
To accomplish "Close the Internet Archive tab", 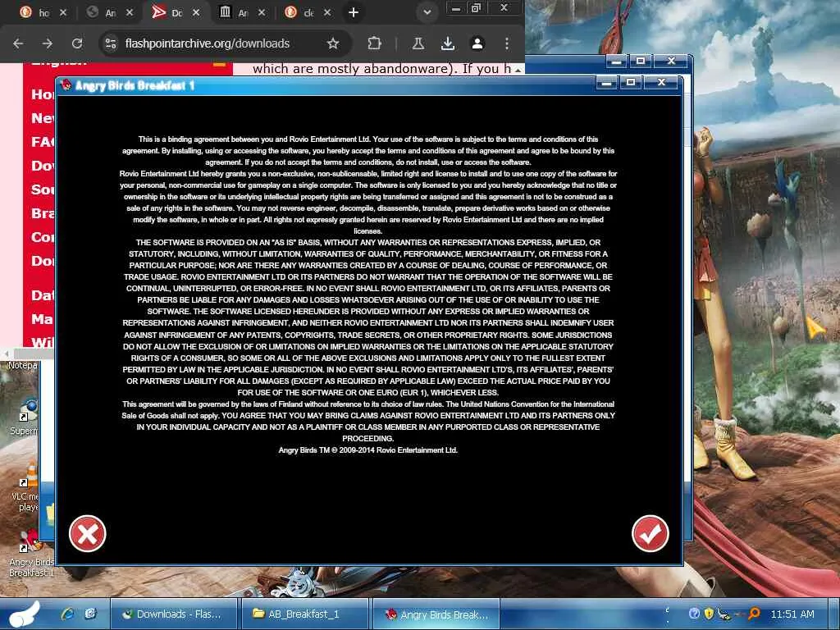I will pos(262,12).
